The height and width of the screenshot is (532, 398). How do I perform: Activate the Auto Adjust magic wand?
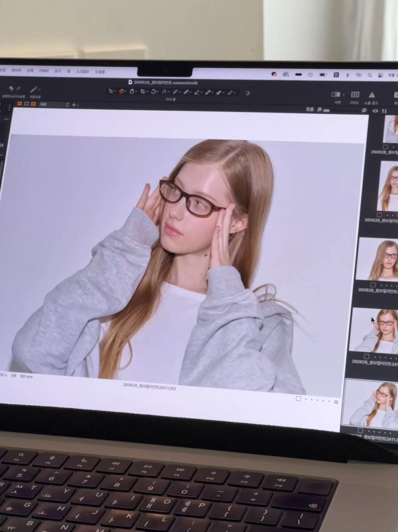pyautogui.click(x=34, y=90)
